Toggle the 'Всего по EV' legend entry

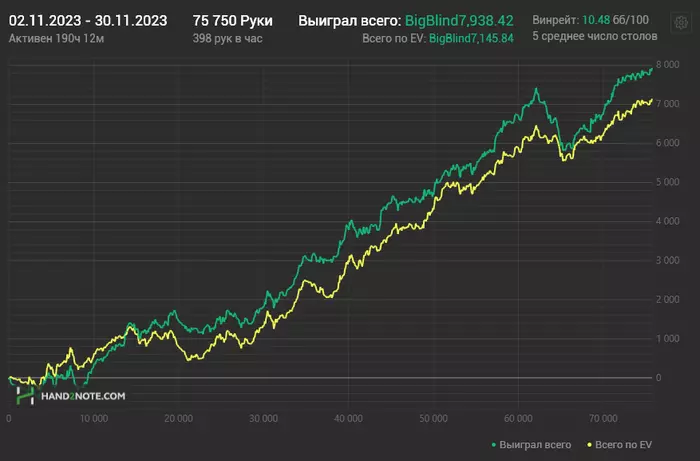tap(619, 444)
